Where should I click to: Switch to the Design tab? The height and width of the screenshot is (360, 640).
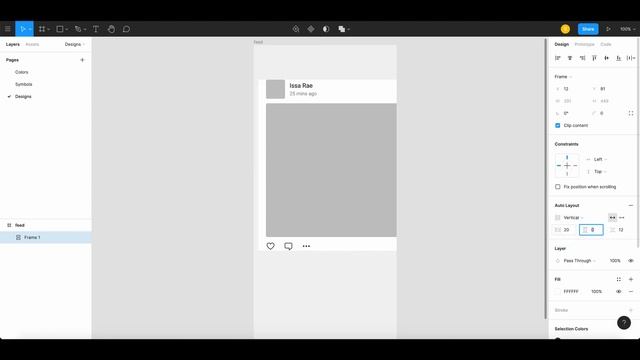(562, 44)
